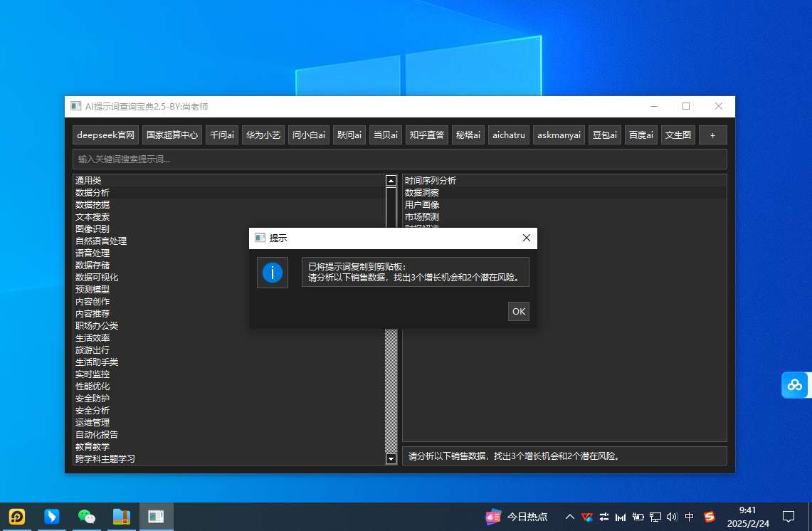The width and height of the screenshot is (812, 531).
Task: Open the blue bird app in the taskbar
Action: tap(52, 517)
